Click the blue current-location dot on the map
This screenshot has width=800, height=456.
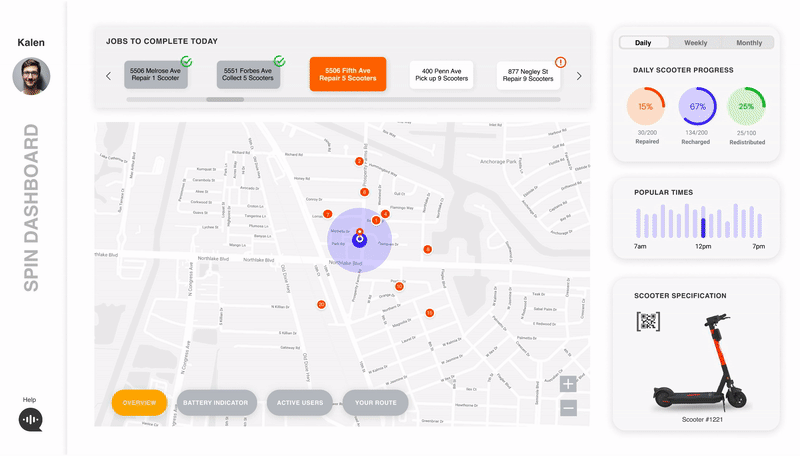pyautogui.click(x=360, y=239)
